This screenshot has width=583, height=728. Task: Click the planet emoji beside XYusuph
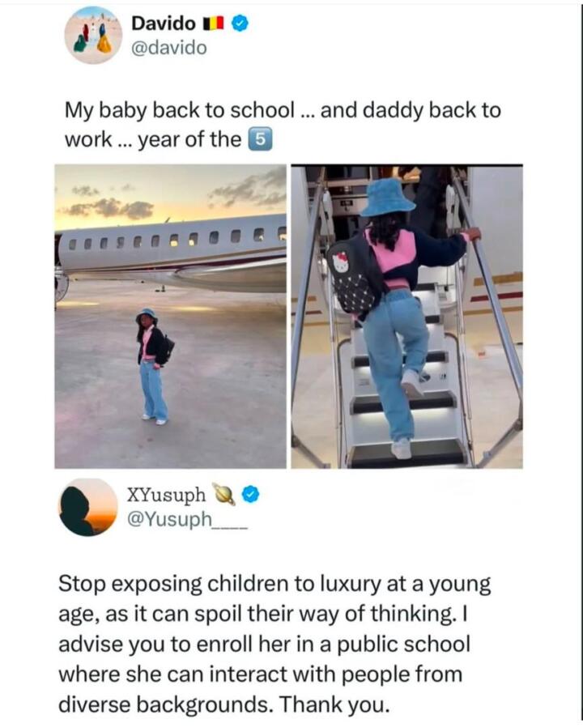[x=223, y=495]
